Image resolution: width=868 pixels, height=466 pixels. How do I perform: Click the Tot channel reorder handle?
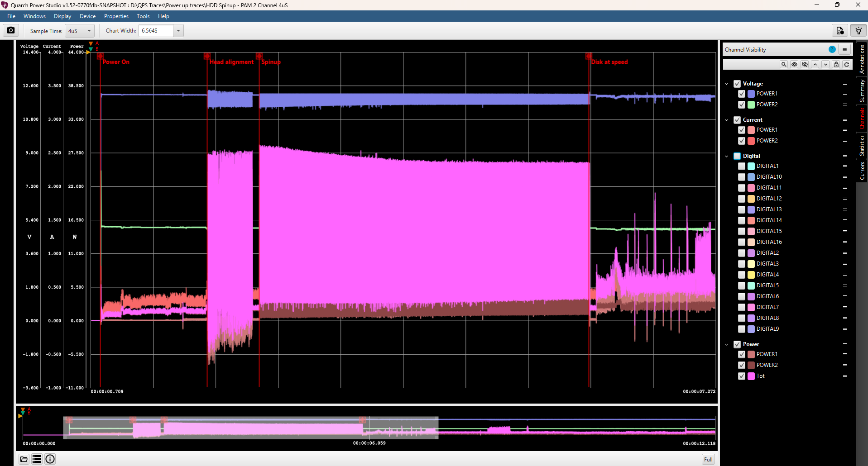click(x=845, y=376)
